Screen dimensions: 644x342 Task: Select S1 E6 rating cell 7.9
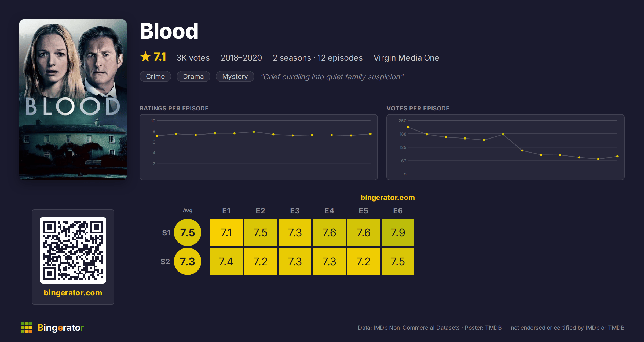(398, 232)
